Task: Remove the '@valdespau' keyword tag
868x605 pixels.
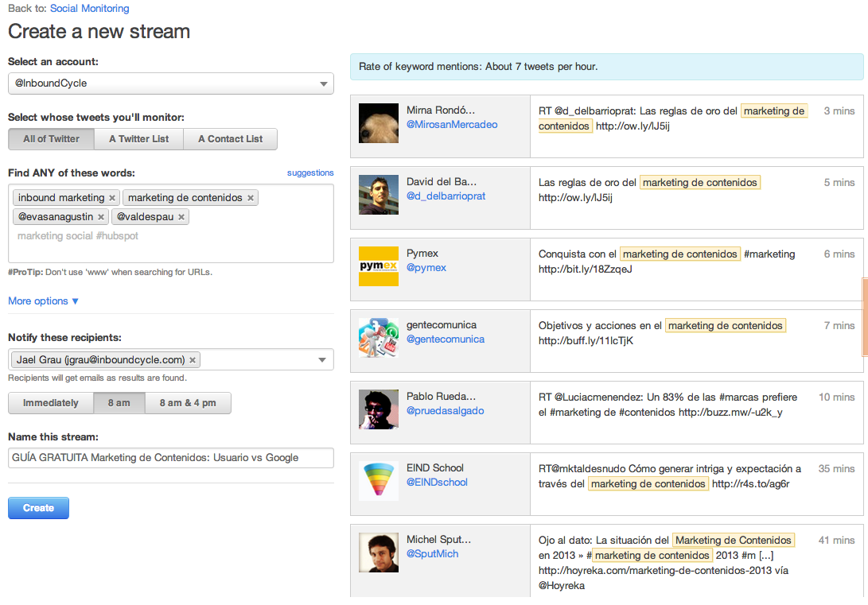Action: coord(181,217)
